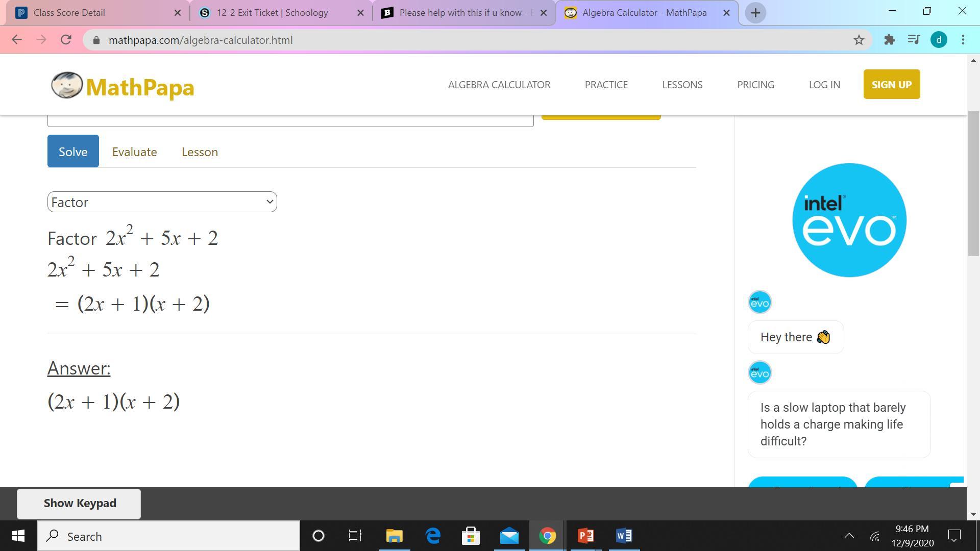Show hidden system tray icons
This screenshot has width=980, height=551.
click(x=849, y=536)
